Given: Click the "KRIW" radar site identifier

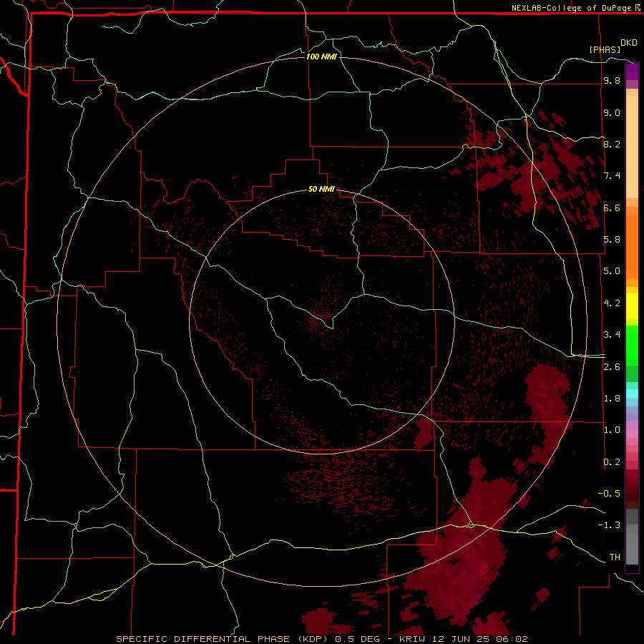Looking at the screenshot, I should [x=412, y=639].
